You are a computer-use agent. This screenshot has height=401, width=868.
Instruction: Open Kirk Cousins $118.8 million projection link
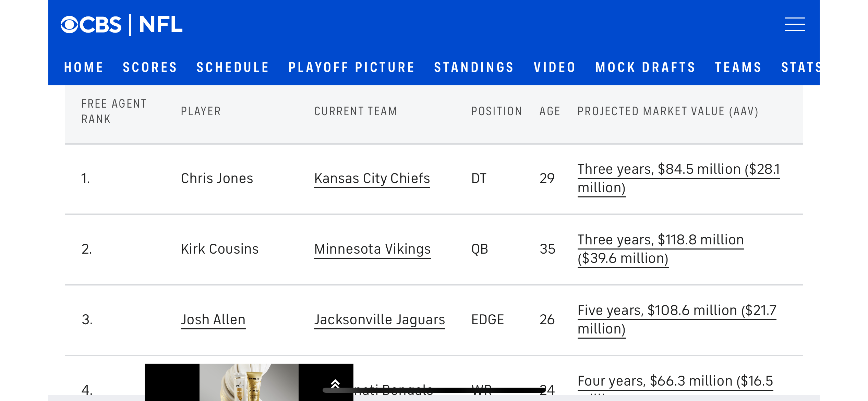(x=661, y=249)
